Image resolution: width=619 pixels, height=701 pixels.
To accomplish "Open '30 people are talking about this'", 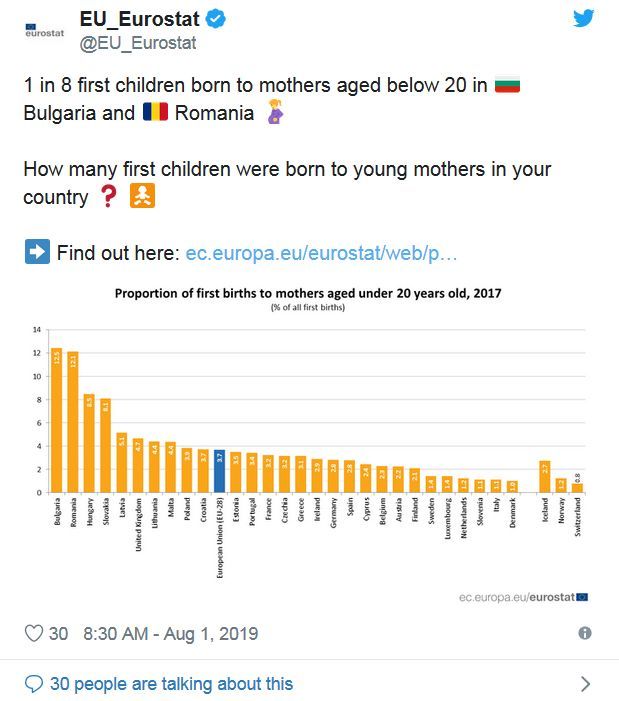I will pyautogui.click(x=171, y=684).
